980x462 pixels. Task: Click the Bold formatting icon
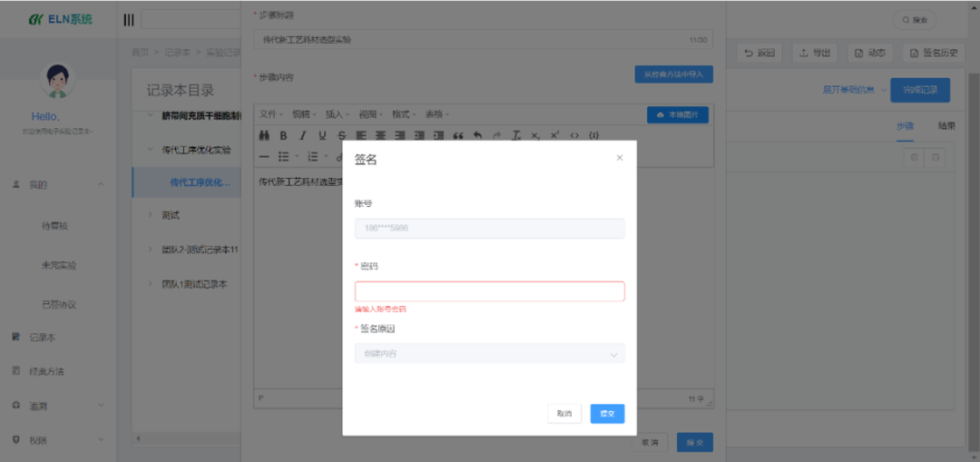point(283,135)
